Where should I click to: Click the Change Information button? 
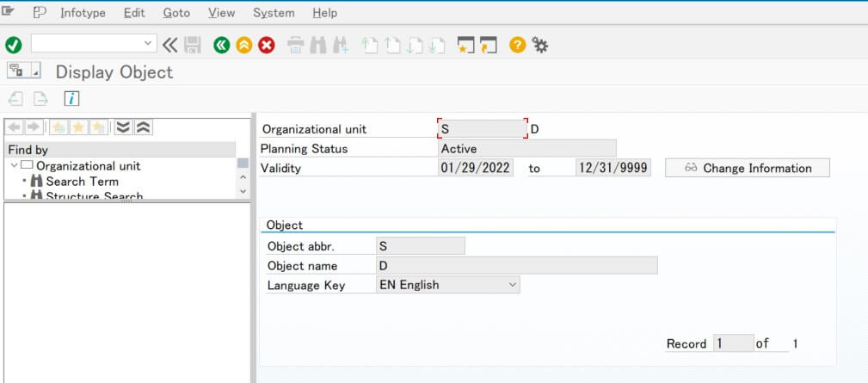coord(748,168)
